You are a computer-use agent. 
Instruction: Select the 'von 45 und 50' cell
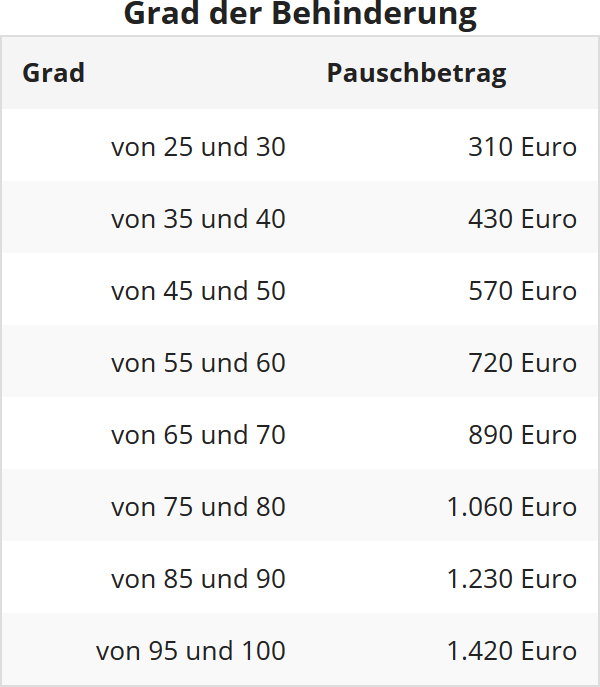198,291
